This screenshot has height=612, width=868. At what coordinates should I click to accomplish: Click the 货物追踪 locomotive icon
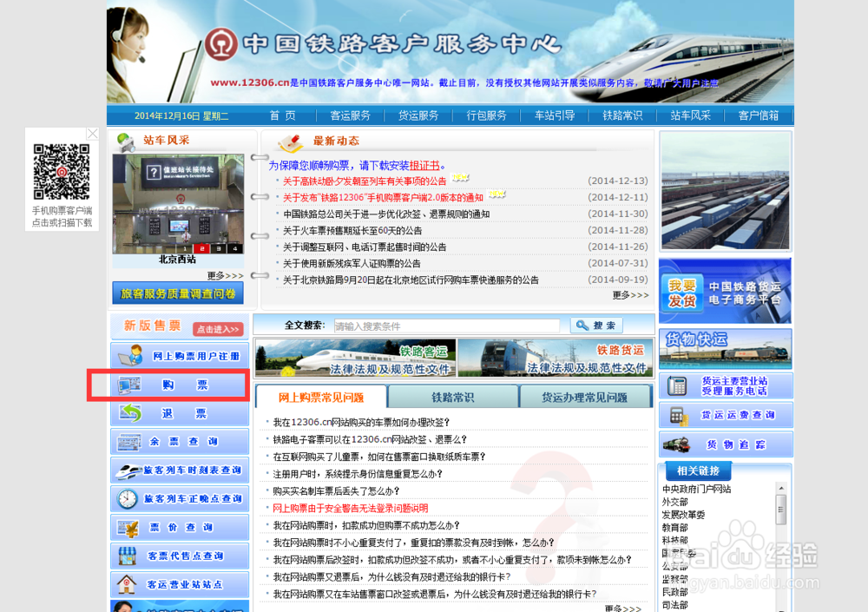pos(676,444)
